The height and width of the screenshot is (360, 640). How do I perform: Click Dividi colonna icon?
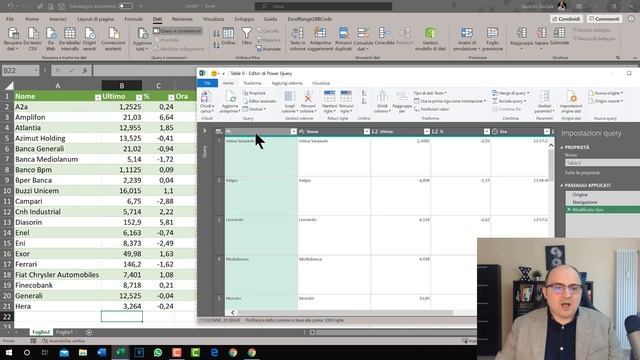pyautogui.click(x=382, y=102)
